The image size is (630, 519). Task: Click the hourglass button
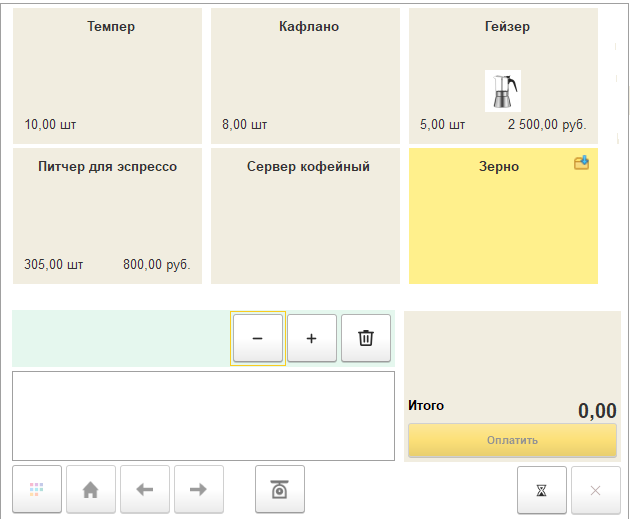541,490
